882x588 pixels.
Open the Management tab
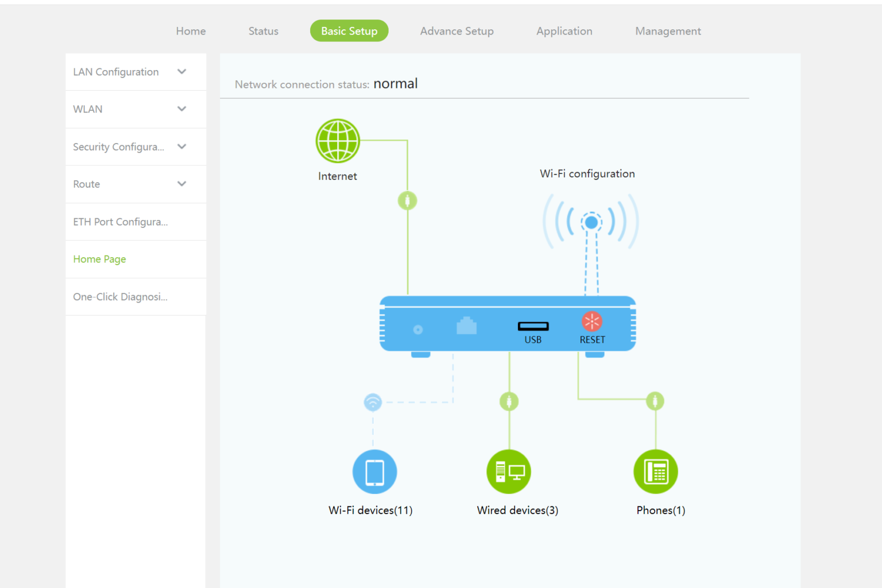pos(668,31)
